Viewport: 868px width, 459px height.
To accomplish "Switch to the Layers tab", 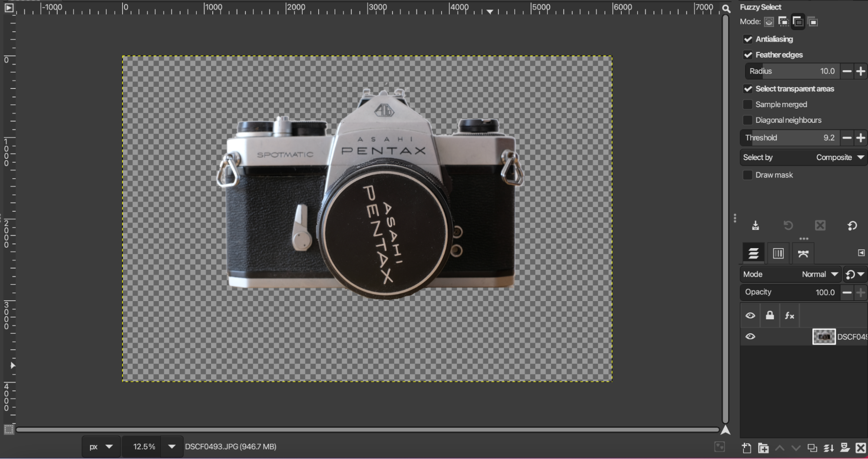I will [x=753, y=253].
